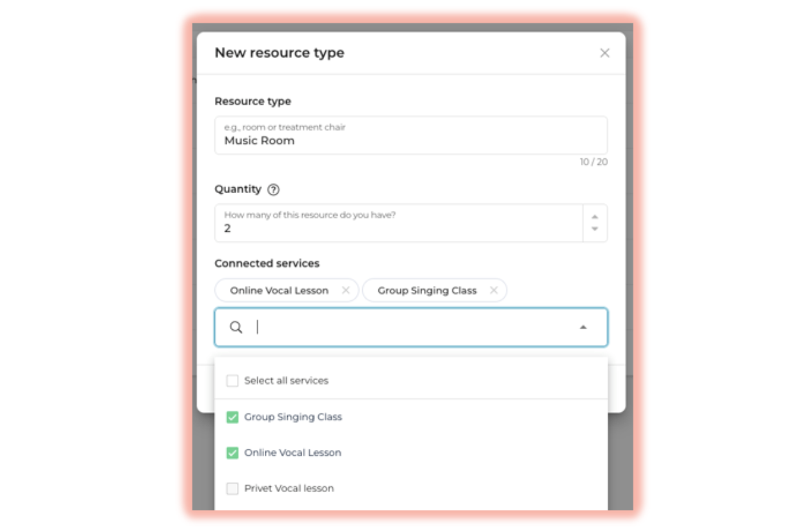Click the magnifier icon in services search

click(236, 327)
